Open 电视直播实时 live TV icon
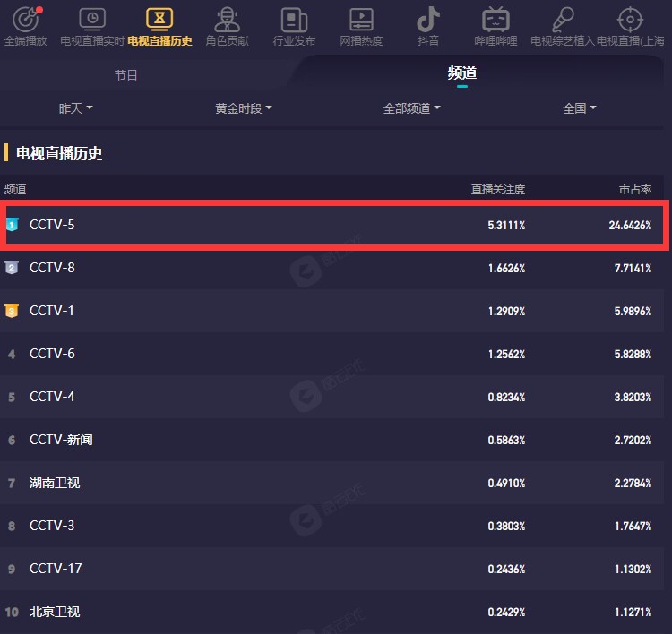The height and width of the screenshot is (634, 672). (x=92, y=20)
